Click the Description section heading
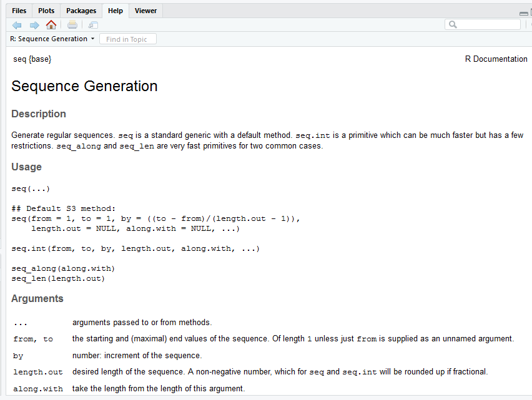 [x=39, y=114]
